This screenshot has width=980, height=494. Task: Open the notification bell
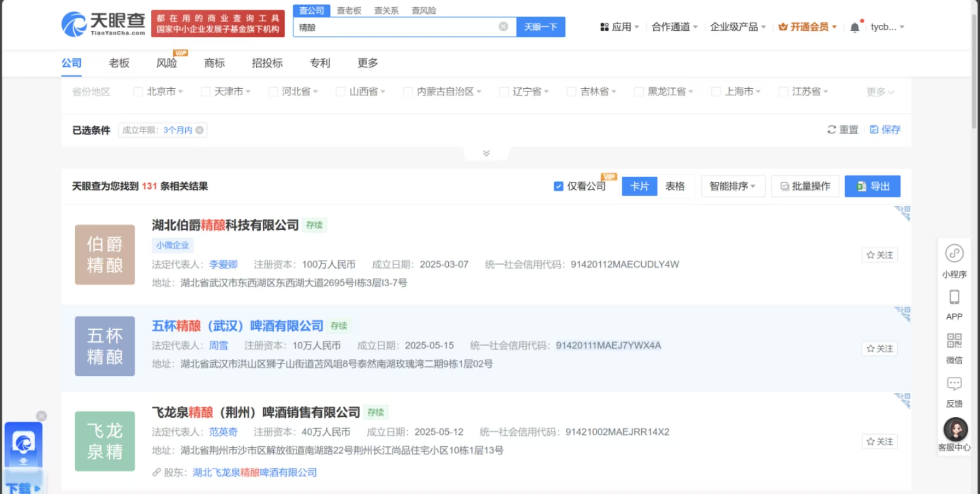click(x=855, y=27)
